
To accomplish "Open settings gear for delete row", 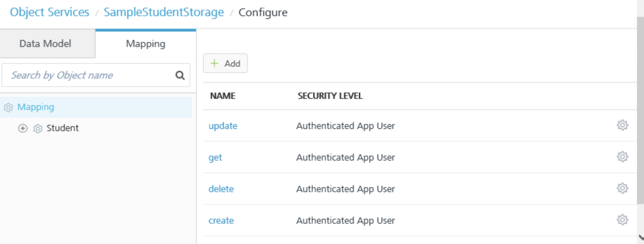I will pyautogui.click(x=622, y=188).
